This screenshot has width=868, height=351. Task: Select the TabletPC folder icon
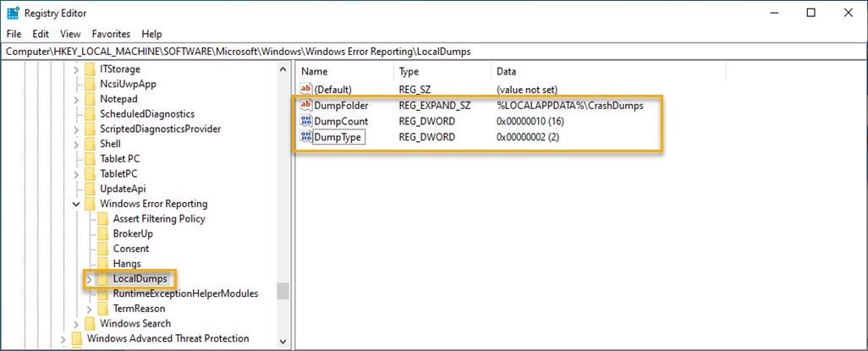coord(90,174)
